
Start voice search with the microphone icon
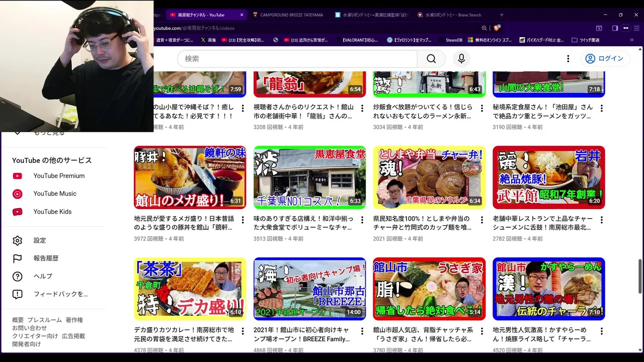coord(461,59)
